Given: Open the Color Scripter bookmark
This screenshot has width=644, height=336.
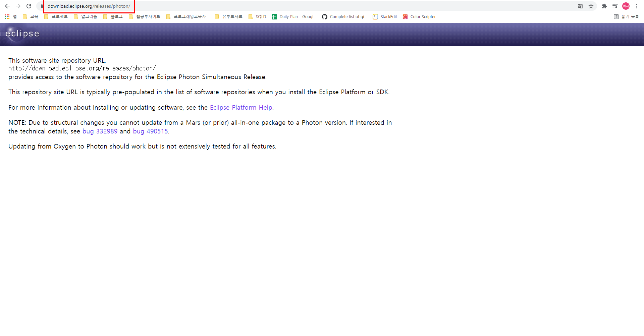Looking at the screenshot, I should tap(419, 16).
